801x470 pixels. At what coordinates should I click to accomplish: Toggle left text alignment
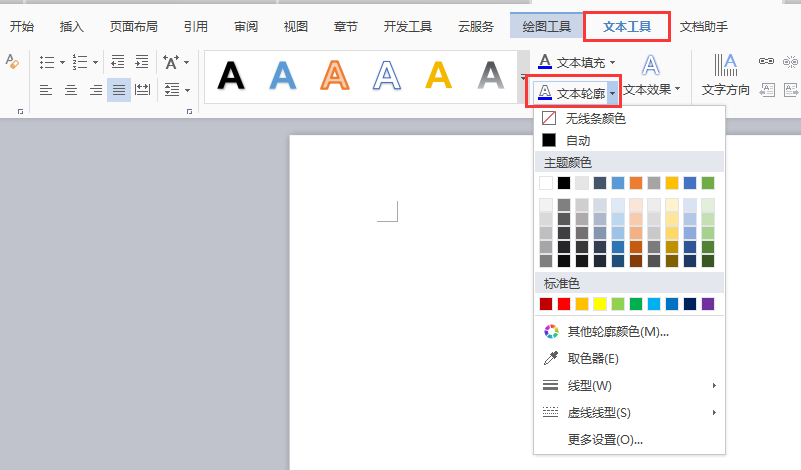(46, 90)
